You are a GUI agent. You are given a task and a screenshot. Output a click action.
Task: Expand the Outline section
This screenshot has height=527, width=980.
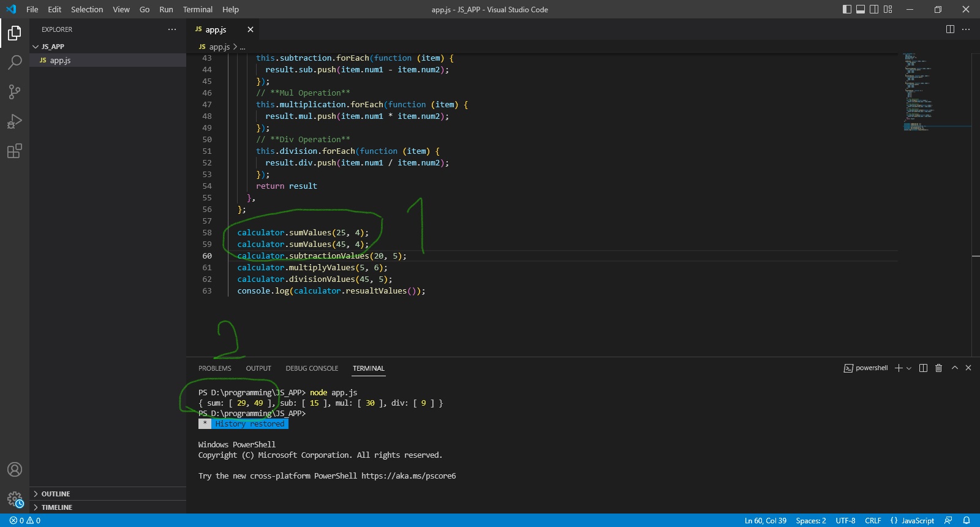(108, 494)
